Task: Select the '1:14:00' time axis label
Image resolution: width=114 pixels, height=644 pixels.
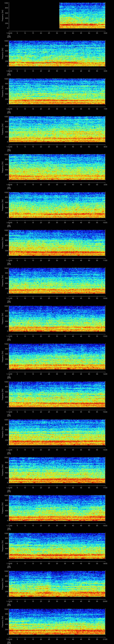Action: tap(9, 412)
